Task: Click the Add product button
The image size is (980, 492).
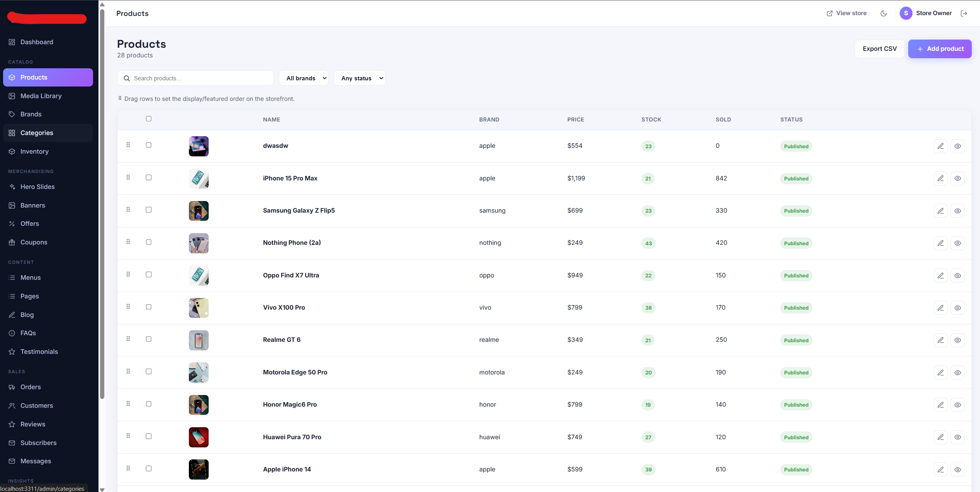Action: [x=940, y=49]
